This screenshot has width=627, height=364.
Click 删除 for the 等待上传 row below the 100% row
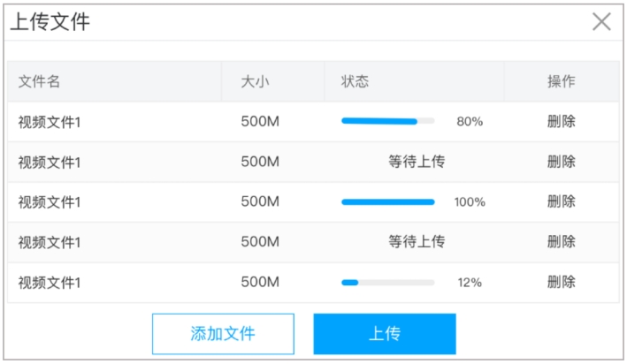(x=561, y=241)
